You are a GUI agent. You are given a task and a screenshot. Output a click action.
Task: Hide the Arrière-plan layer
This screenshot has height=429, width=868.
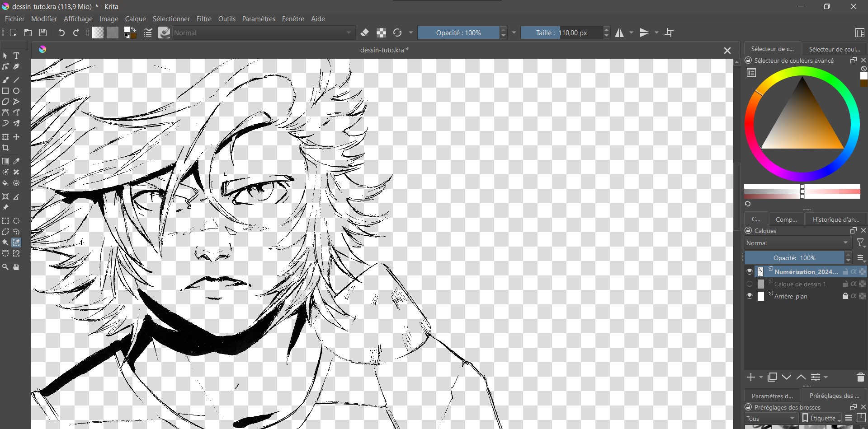coord(750,296)
